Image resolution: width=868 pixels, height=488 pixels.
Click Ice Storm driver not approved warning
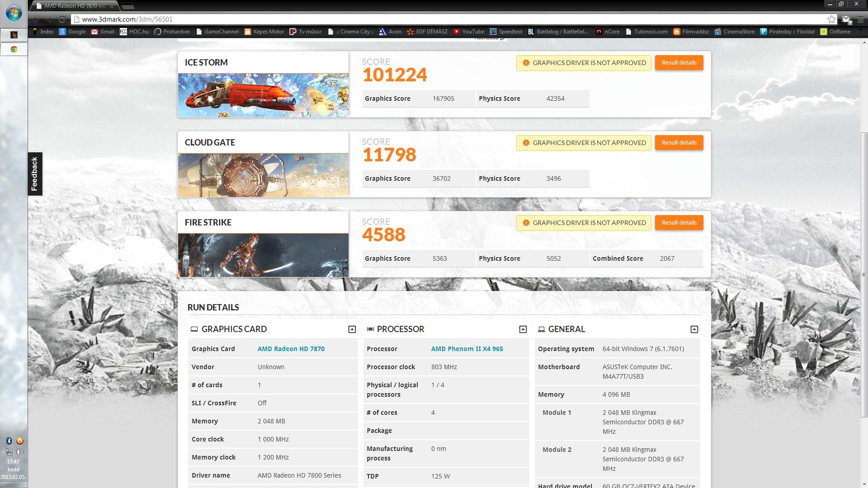click(x=584, y=63)
